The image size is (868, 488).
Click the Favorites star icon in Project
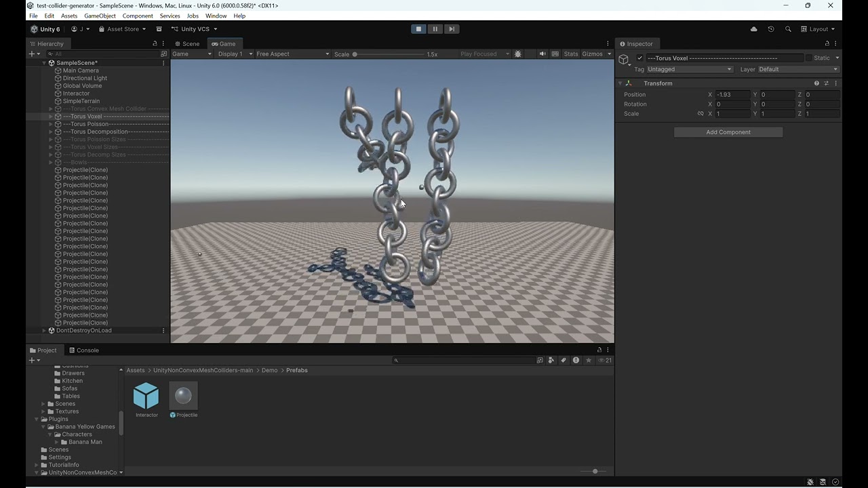[589, 361]
